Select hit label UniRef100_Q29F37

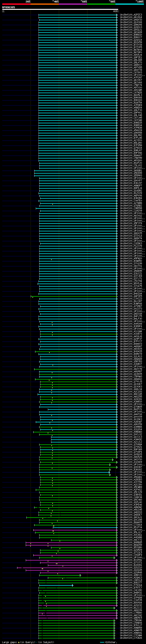[x=131, y=339]
